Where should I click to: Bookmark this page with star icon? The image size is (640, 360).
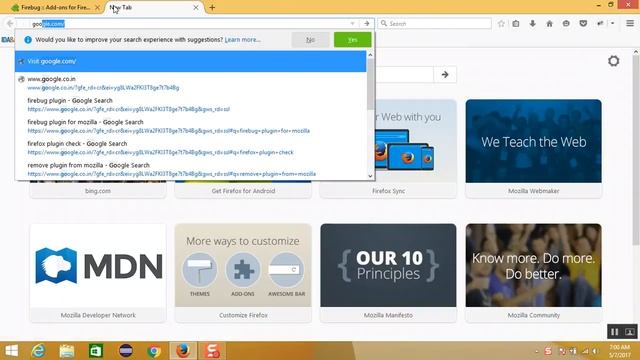coord(501,24)
